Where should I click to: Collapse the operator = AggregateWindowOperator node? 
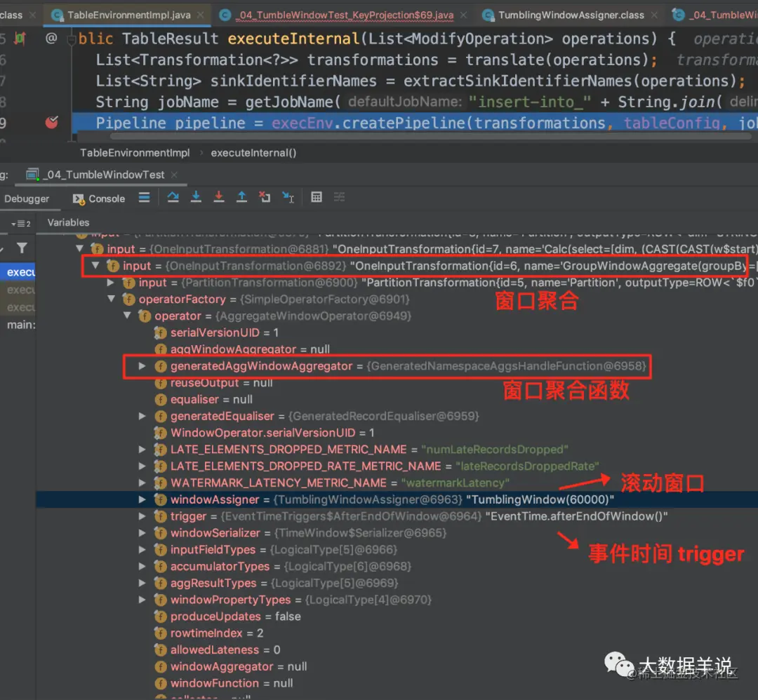(x=126, y=316)
